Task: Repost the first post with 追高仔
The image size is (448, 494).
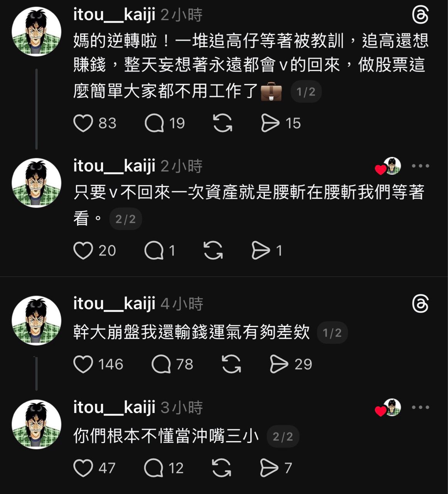Action: [x=223, y=123]
